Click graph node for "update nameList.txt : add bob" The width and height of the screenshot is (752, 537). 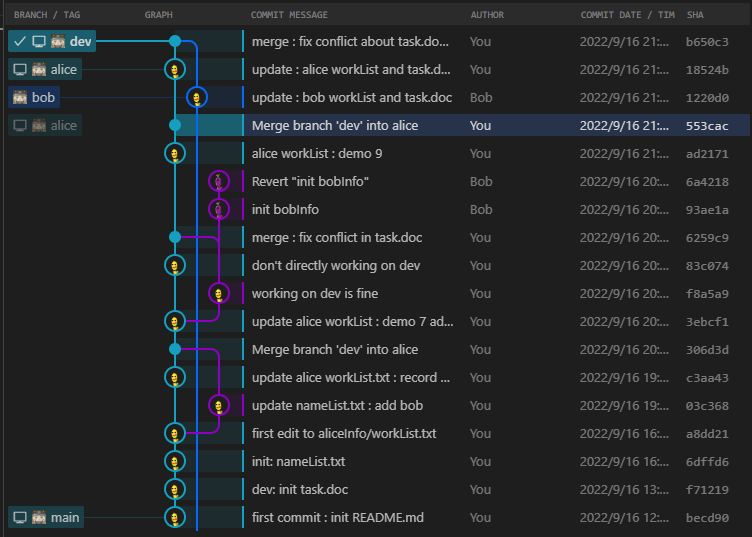click(x=219, y=406)
